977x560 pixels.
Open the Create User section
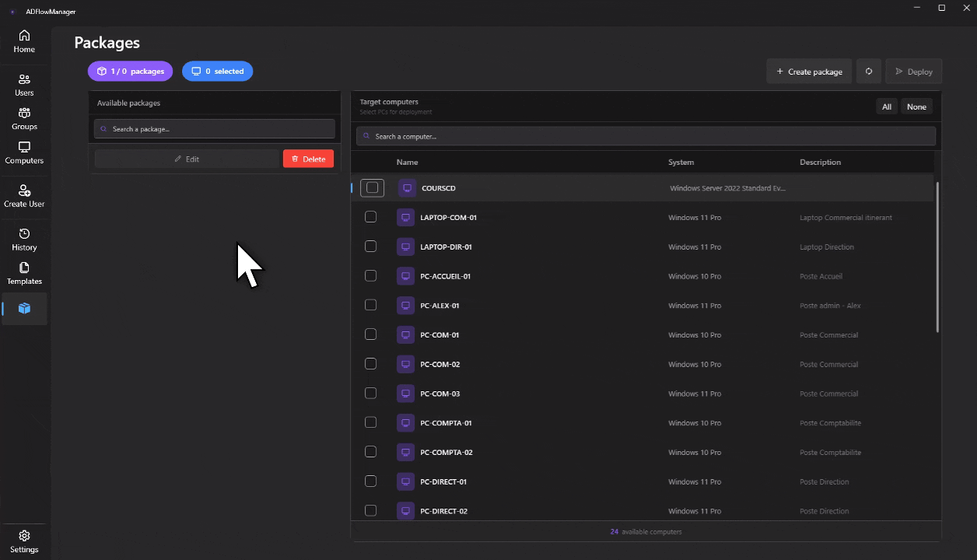24,196
